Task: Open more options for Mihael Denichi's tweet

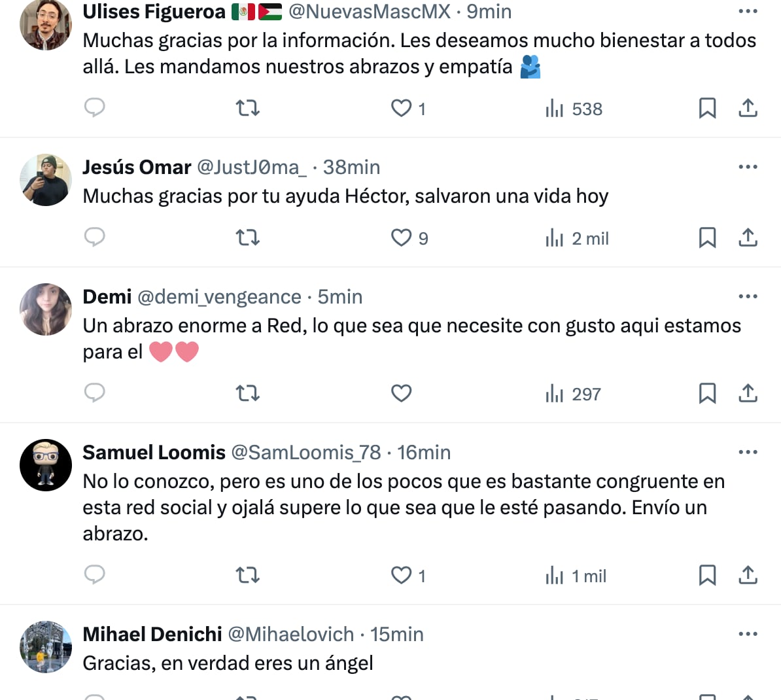Action: 748,634
